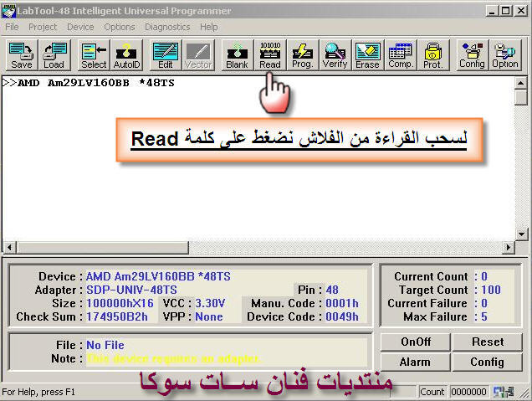Click the Save toolbar icon
The image size is (532, 401).
point(22,55)
